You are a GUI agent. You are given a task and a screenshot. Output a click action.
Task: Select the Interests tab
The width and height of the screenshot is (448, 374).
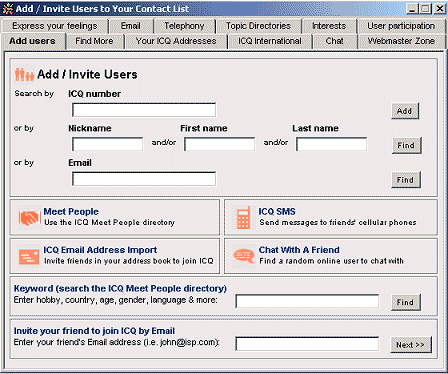[329, 26]
